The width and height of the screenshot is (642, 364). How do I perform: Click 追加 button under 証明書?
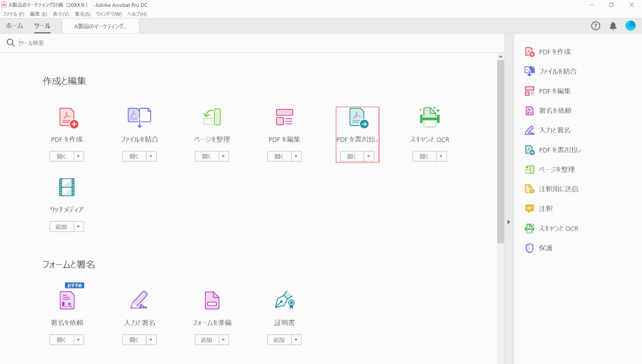[280, 340]
